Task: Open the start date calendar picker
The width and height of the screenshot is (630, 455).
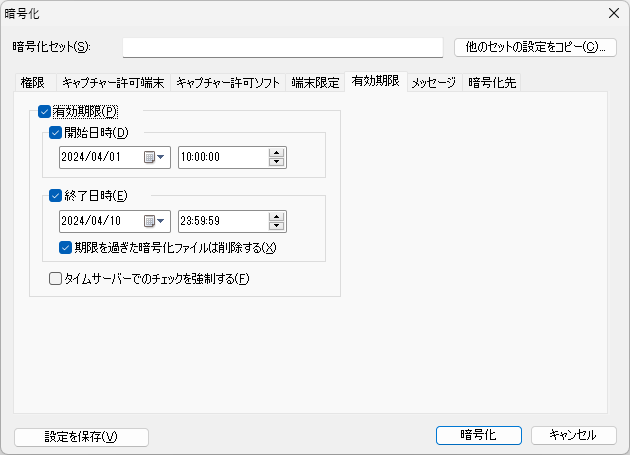Action: (x=154, y=157)
